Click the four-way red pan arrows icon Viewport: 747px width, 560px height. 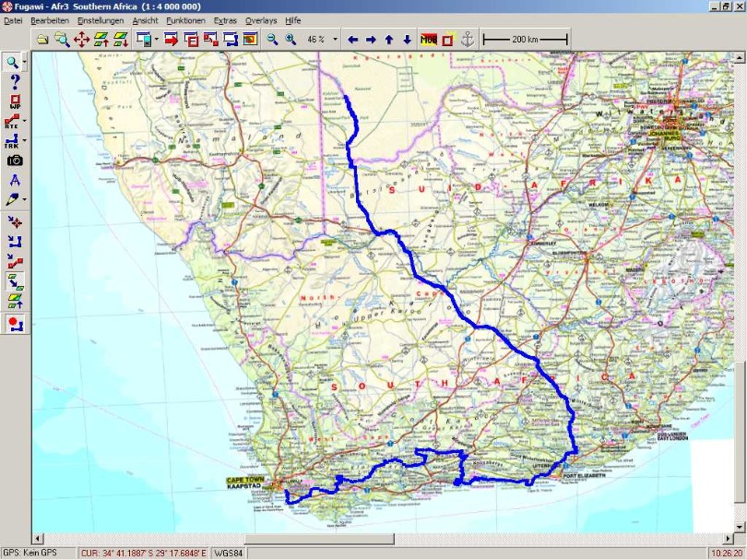click(81, 39)
